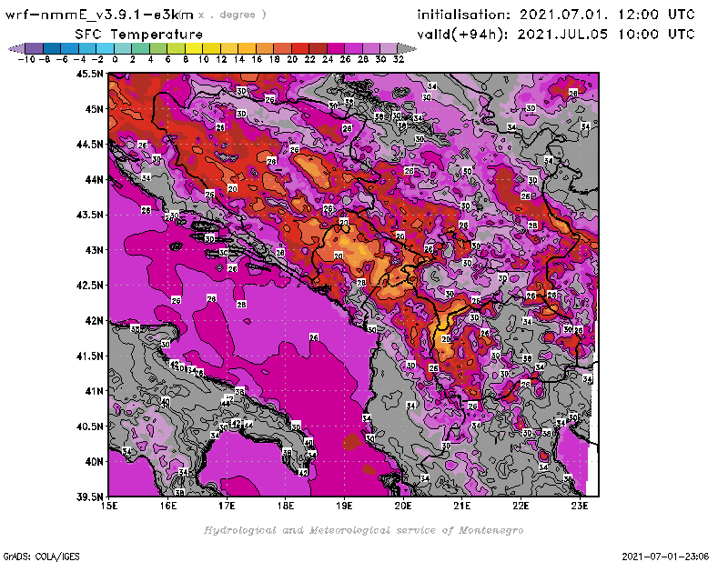Select the 40.5N latitude label
Viewport: 728px width, 562px height.
coord(89,427)
